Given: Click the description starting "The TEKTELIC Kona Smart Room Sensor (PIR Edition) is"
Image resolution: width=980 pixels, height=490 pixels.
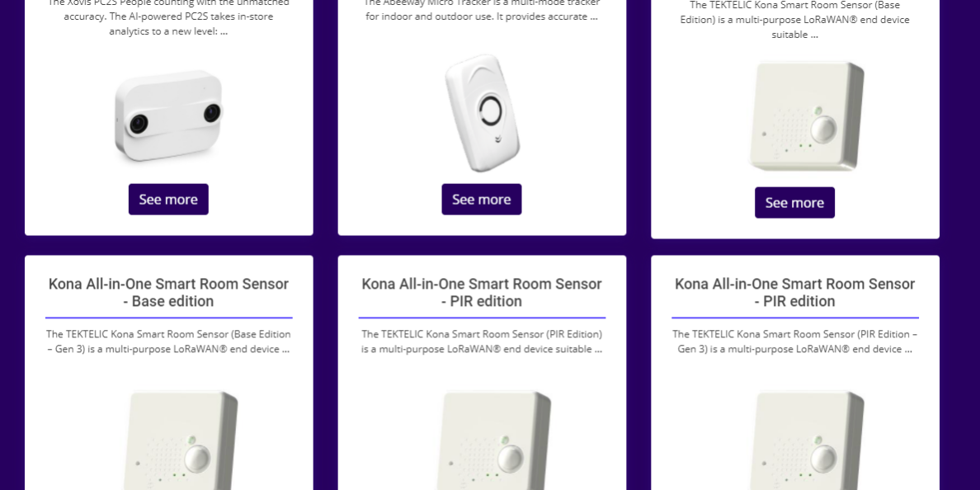Looking at the screenshot, I should click(482, 342).
